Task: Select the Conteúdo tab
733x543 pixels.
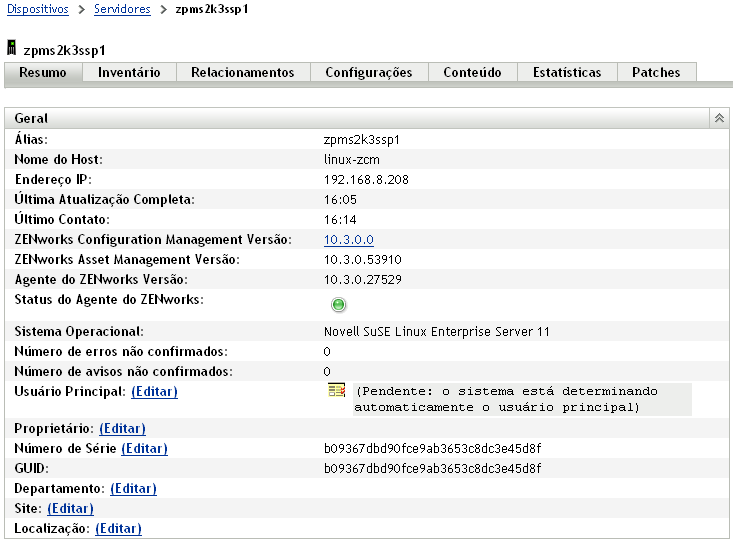Action: tap(472, 72)
